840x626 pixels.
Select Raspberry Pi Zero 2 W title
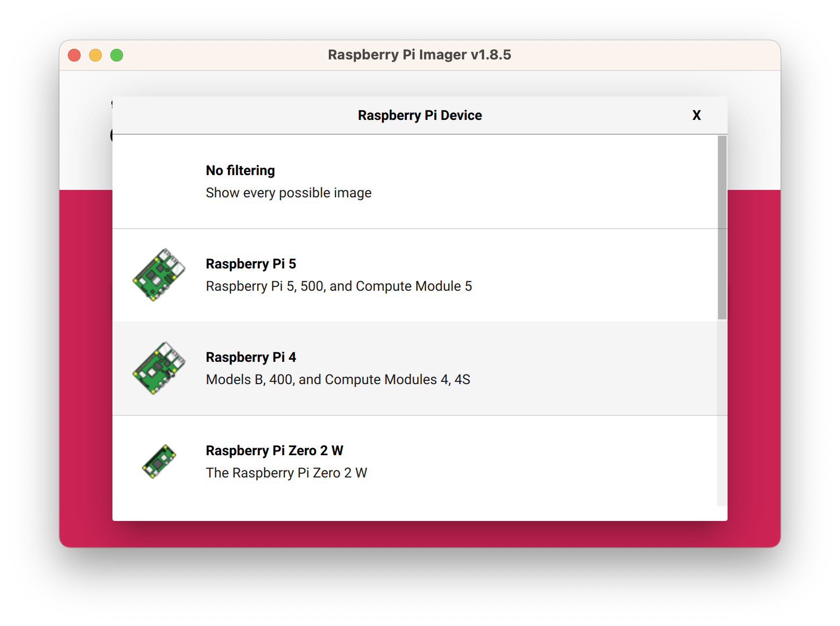[274, 450]
